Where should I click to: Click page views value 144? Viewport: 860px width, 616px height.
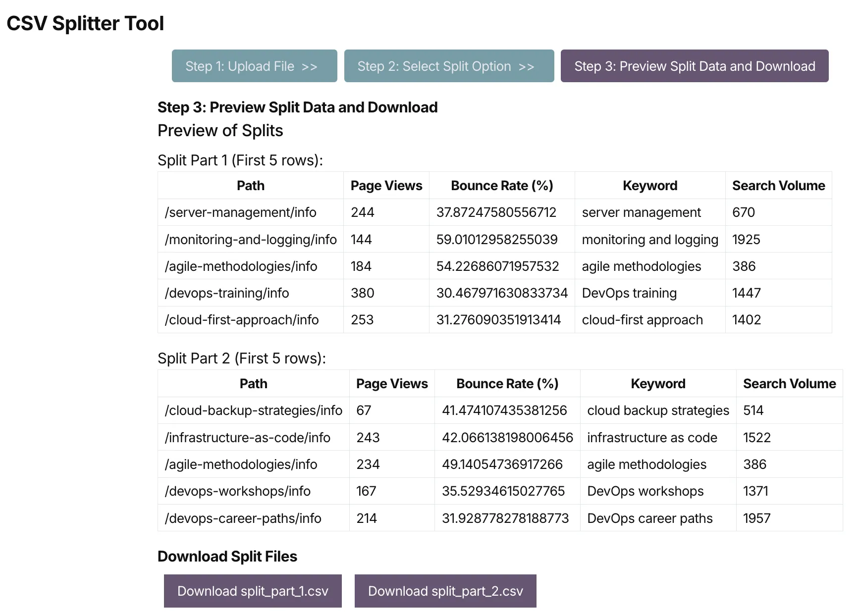386,240
